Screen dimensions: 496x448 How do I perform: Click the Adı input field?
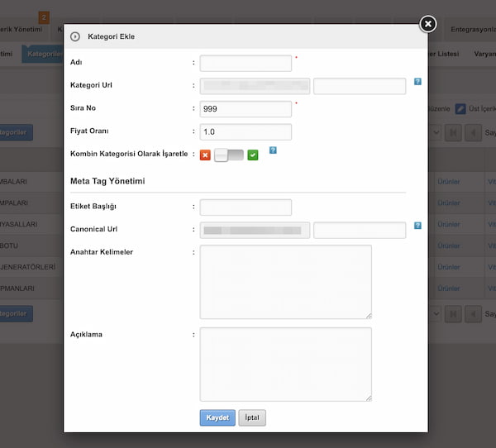click(x=246, y=64)
